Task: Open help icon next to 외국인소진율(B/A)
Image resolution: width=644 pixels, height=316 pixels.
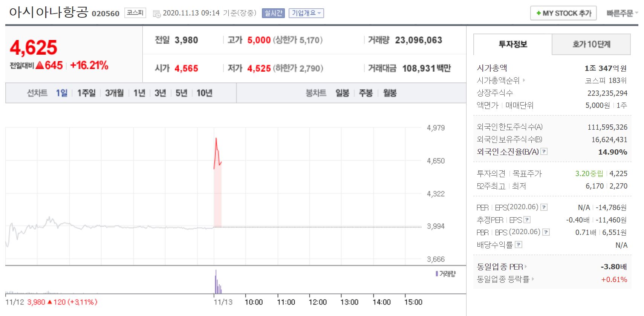Action: [544, 152]
